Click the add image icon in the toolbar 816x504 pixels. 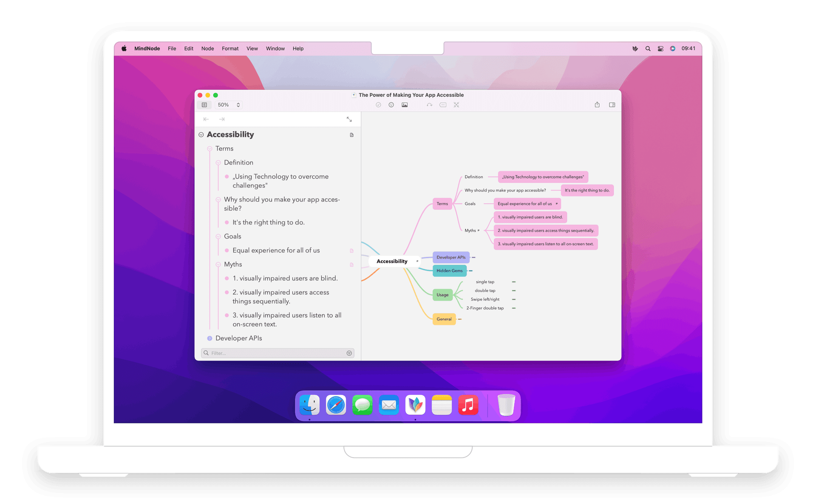tap(405, 104)
